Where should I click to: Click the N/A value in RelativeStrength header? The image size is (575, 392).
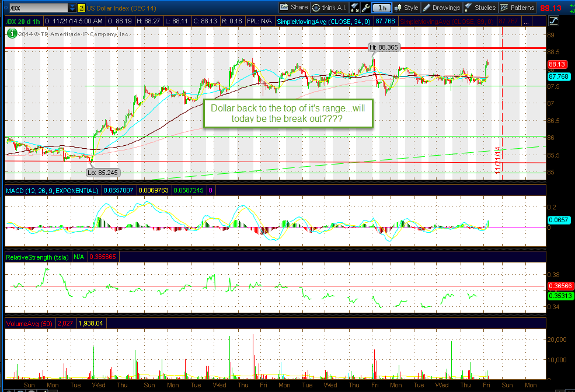pyautogui.click(x=79, y=257)
